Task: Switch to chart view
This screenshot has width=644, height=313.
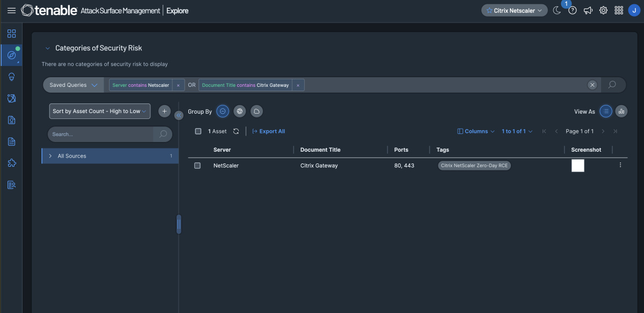Action: [621, 111]
